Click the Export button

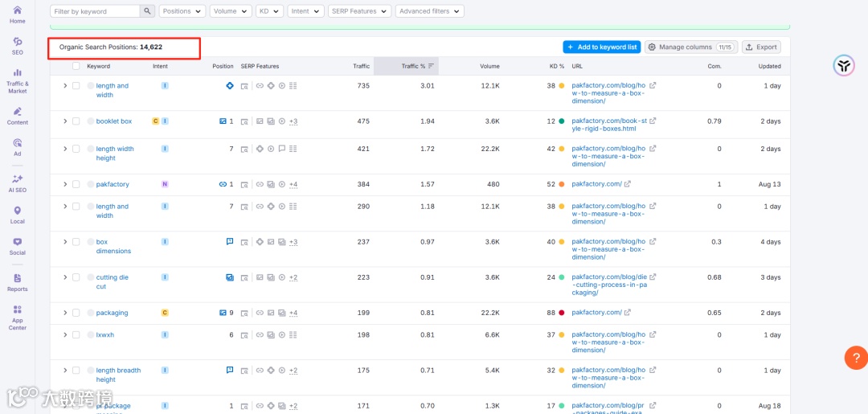pos(761,47)
